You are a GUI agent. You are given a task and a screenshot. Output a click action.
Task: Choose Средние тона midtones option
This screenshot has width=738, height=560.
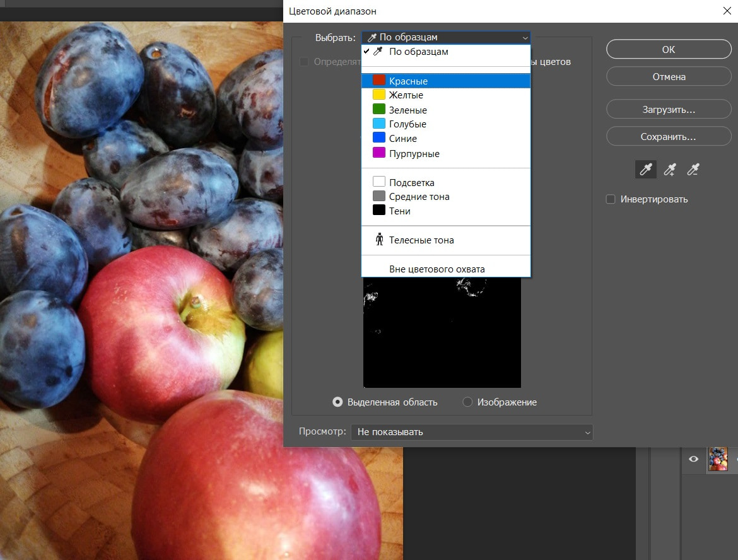[x=446, y=197]
